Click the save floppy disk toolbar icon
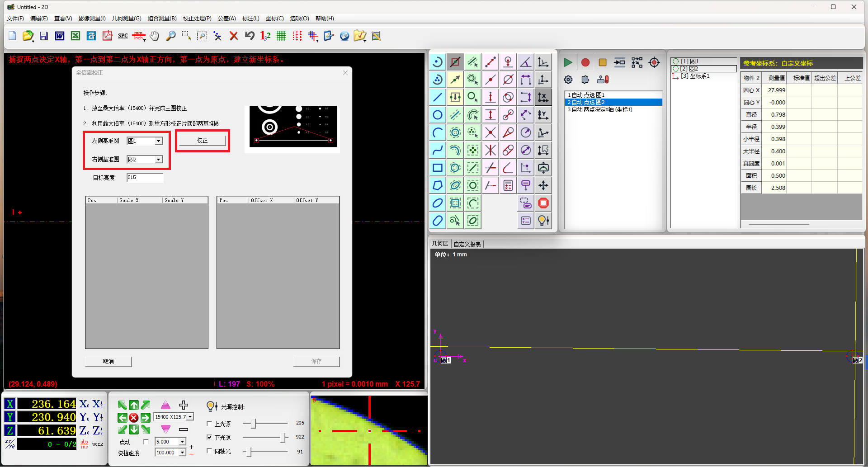This screenshot has height=467, width=868. click(44, 36)
